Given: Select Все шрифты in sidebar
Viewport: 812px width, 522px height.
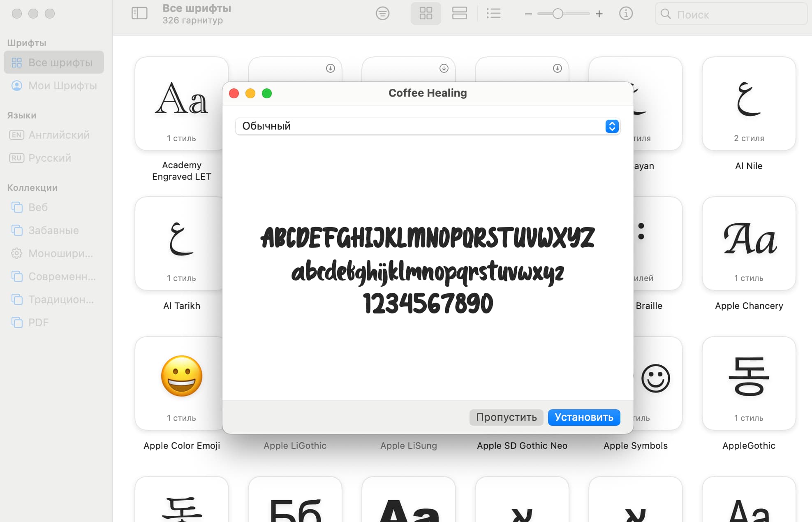Looking at the screenshot, I should (x=54, y=63).
